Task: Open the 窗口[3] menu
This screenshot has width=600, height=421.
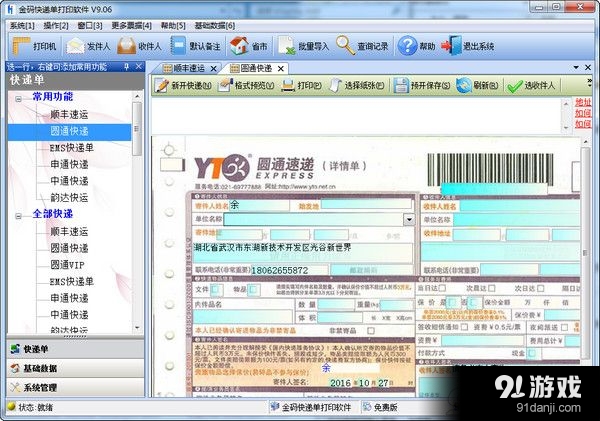Action: point(90,26)
